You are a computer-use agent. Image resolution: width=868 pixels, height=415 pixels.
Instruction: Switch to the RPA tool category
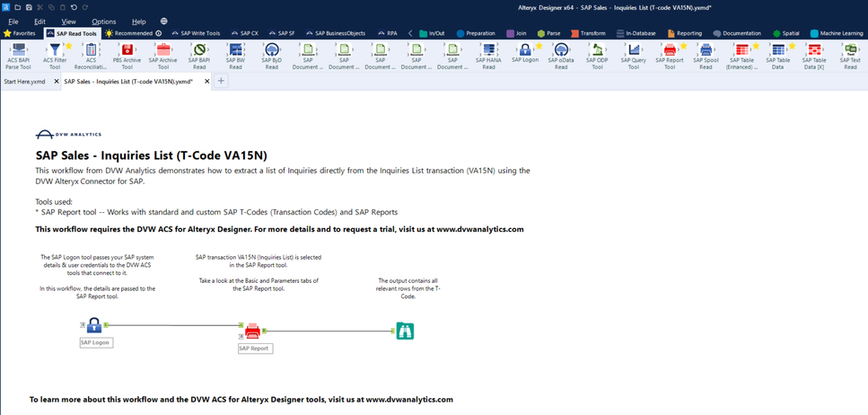[x=388, y=33]
